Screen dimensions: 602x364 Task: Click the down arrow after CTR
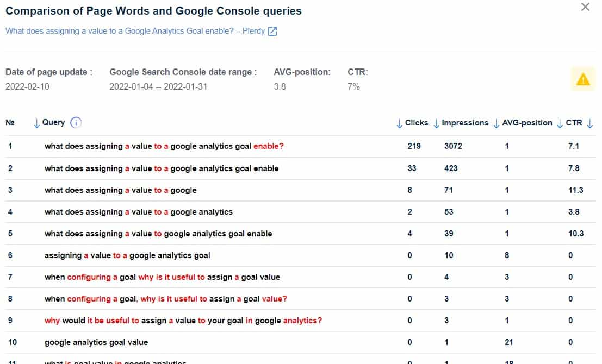pyautogui.click(x=591, y=123)
